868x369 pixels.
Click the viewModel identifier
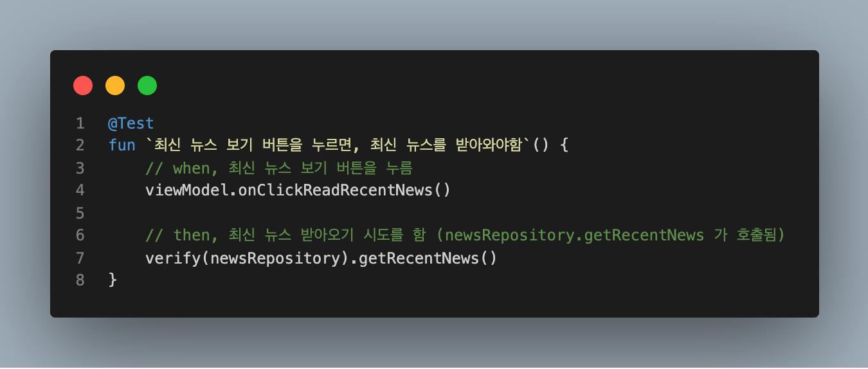pyautogui.click(x=187, y=190)
